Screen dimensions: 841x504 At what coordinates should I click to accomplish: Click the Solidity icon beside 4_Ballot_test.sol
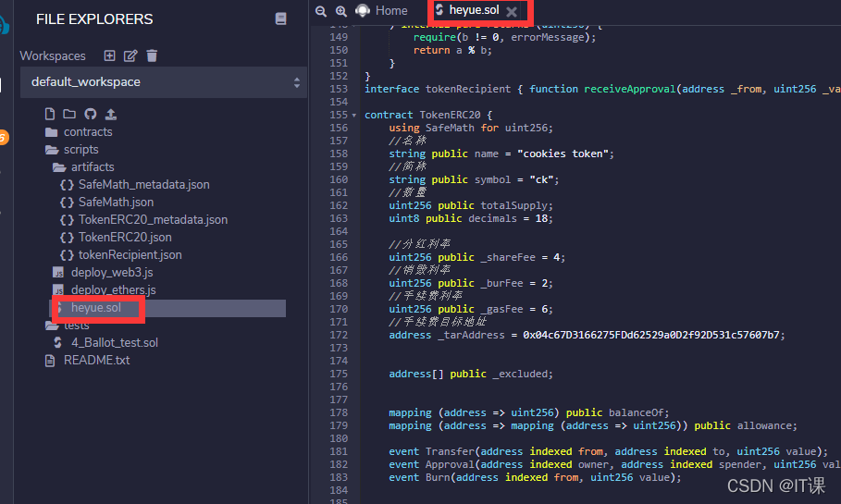pos(58,342)
